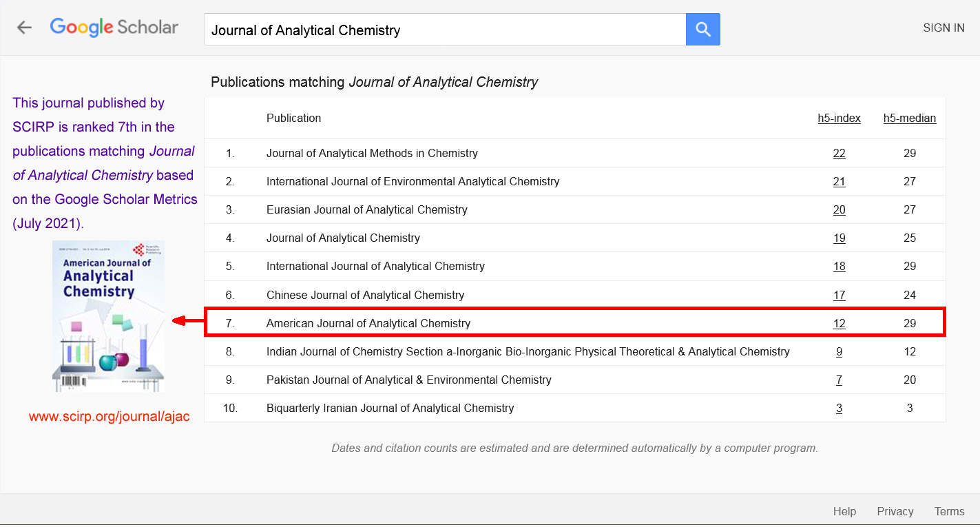Open the h5-median column header link

click(909, 118)
